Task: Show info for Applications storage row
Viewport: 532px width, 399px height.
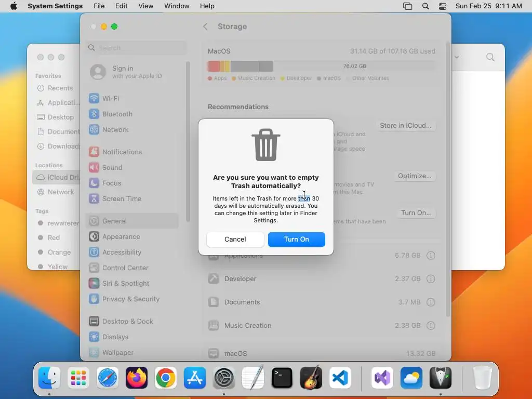Action: pyautogui.click(x=431, y=255)
